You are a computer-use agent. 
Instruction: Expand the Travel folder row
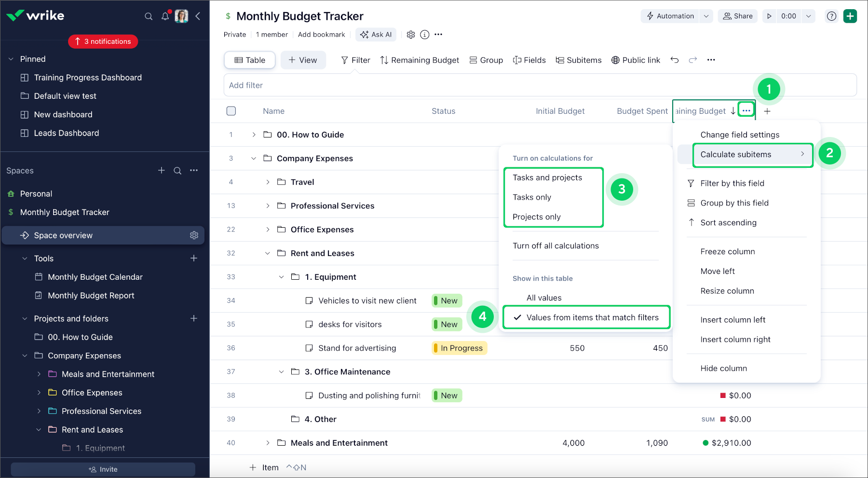268,182
